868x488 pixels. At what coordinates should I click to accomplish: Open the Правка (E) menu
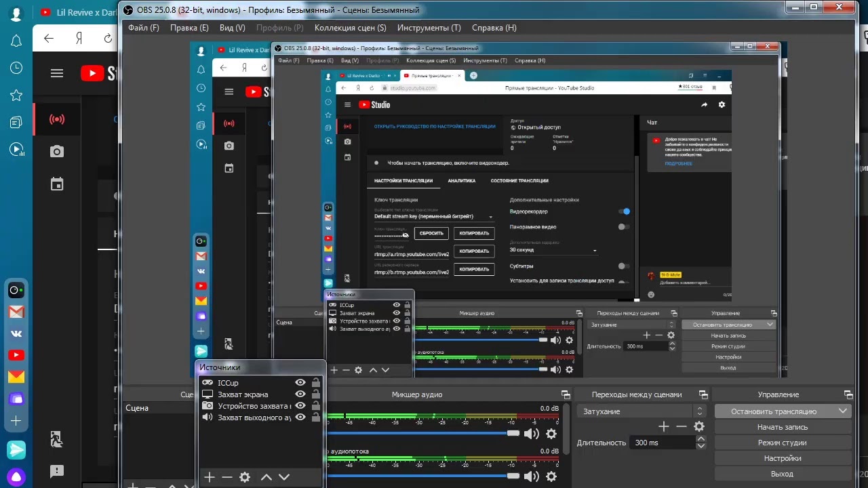[x=189, y=28]
